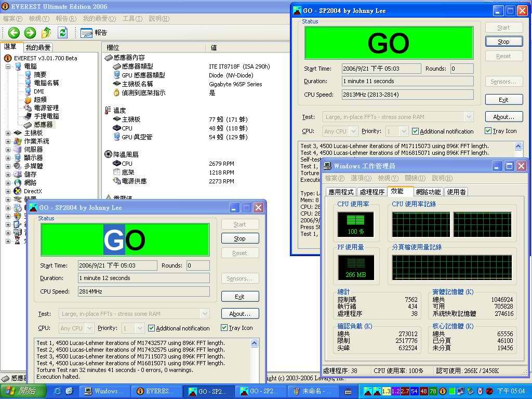Expand the DirectX tree node

pyautogui.click(x=8, y=191)
